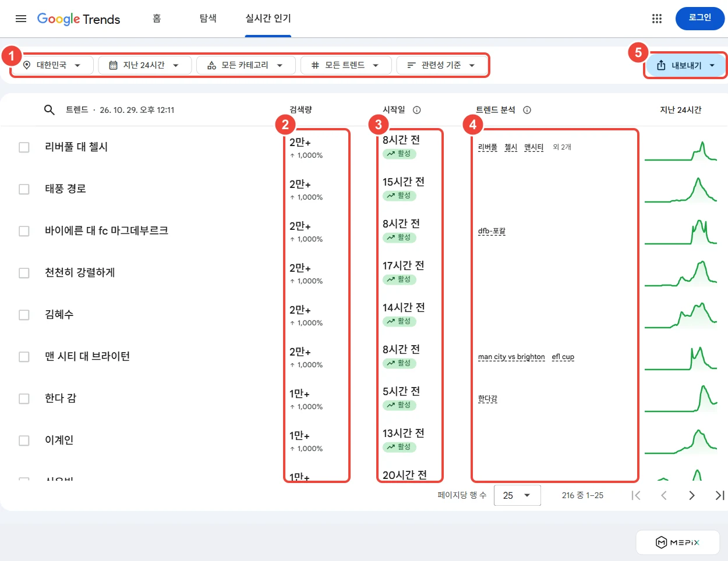Open the 모든 트렌드 filter dropdown
728x561 pixels.
346,65
